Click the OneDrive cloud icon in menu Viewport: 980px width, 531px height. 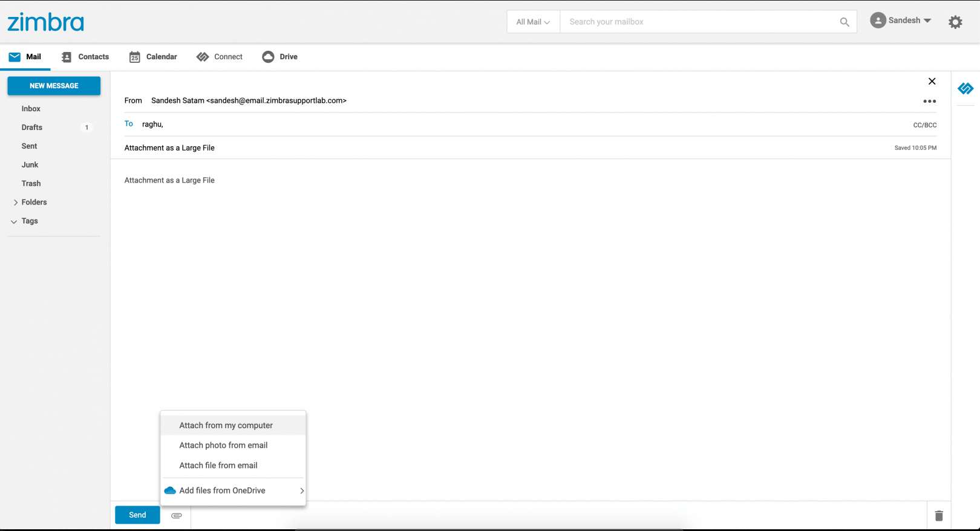coord(170,490)
